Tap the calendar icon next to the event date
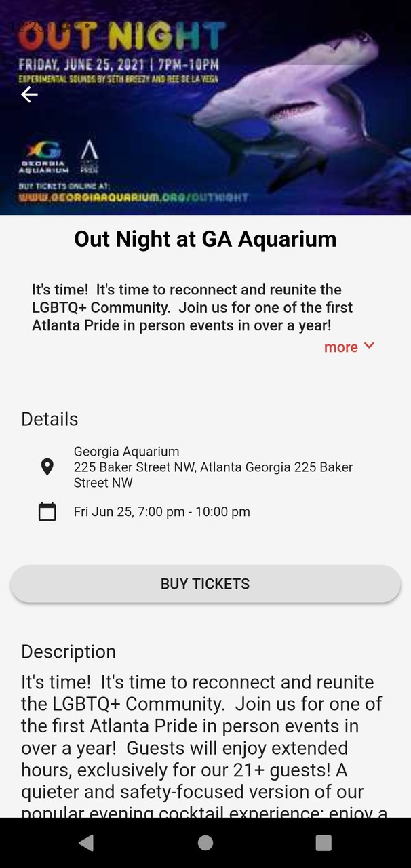The image size is (411, 868). 47,511
